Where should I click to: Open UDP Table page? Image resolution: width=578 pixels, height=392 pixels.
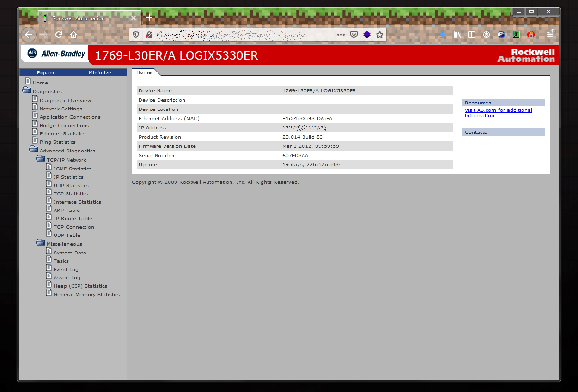coord(67,235)
